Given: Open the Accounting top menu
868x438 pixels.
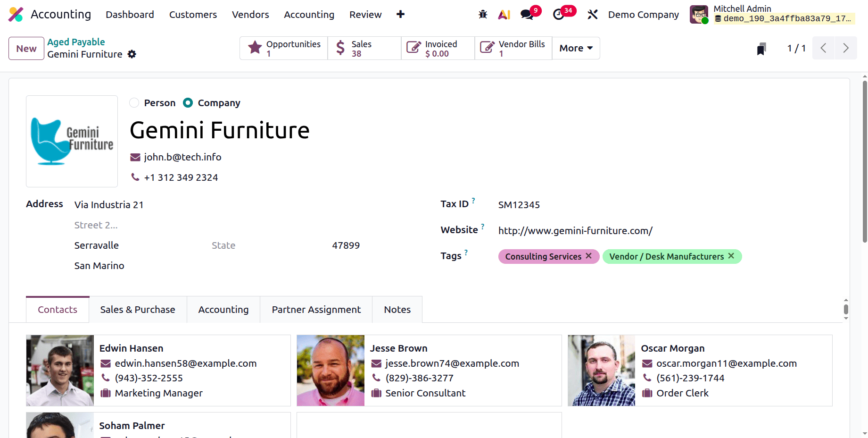Looking at the screenshot, I should tap(309, 15).
